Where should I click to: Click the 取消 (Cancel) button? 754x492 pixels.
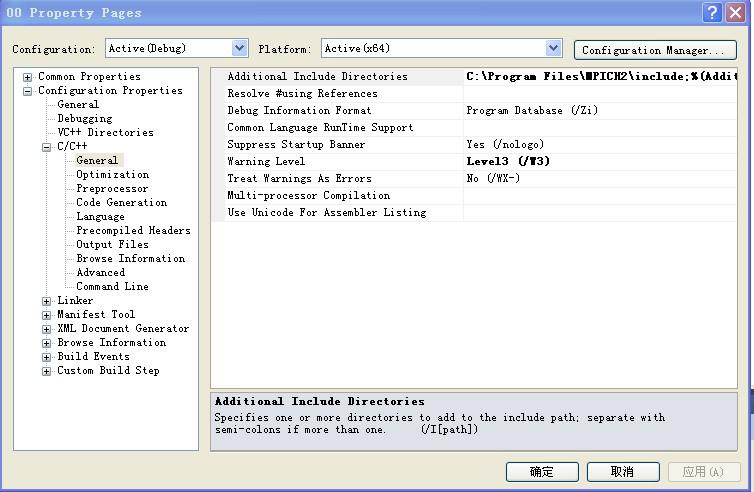coord(623,472)
